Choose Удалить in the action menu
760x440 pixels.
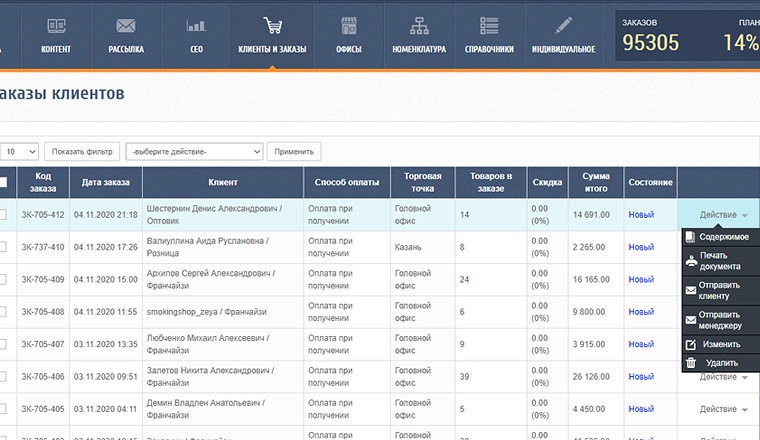(x=721, y=363)
